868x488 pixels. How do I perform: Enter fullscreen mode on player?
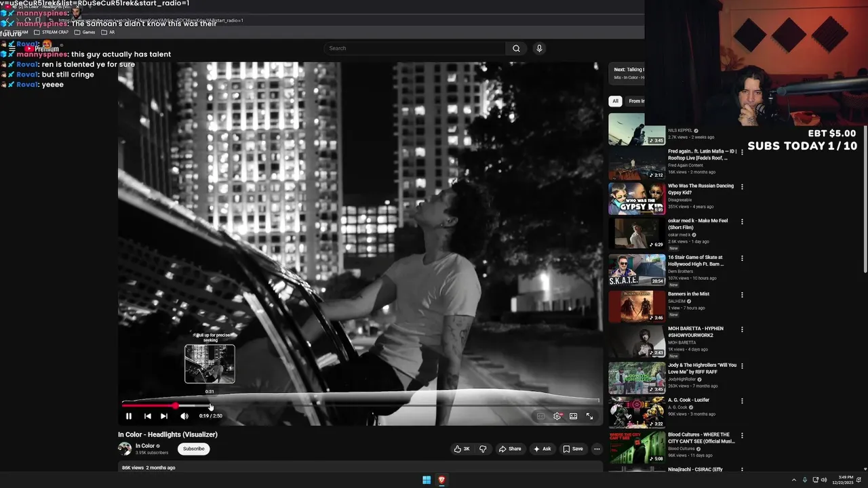589,416
